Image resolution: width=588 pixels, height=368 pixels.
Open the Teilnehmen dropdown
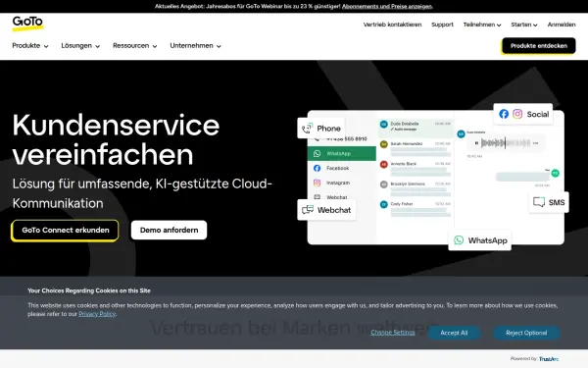pyautogui.click(x=482, y=25)
